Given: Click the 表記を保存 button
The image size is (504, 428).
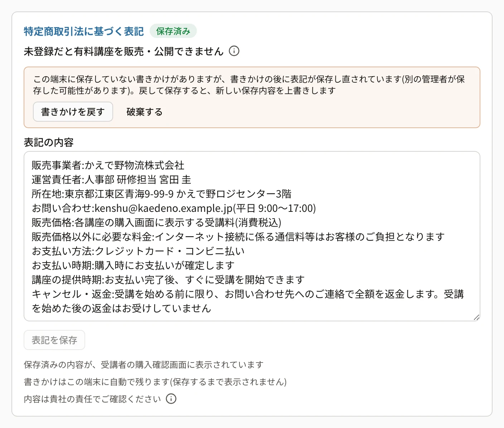Looking at the screenshot, I should [x=54, y=340].
